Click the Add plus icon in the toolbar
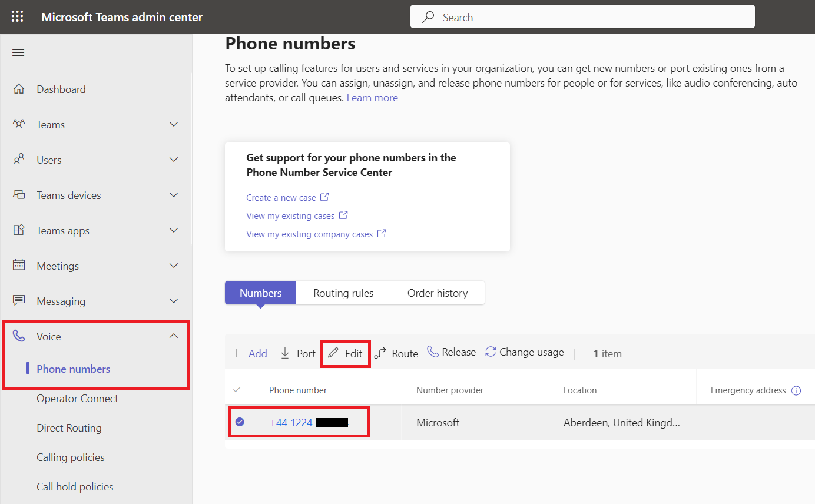Image resolution: width=815 pixels, height=504 pixels. 237,353
